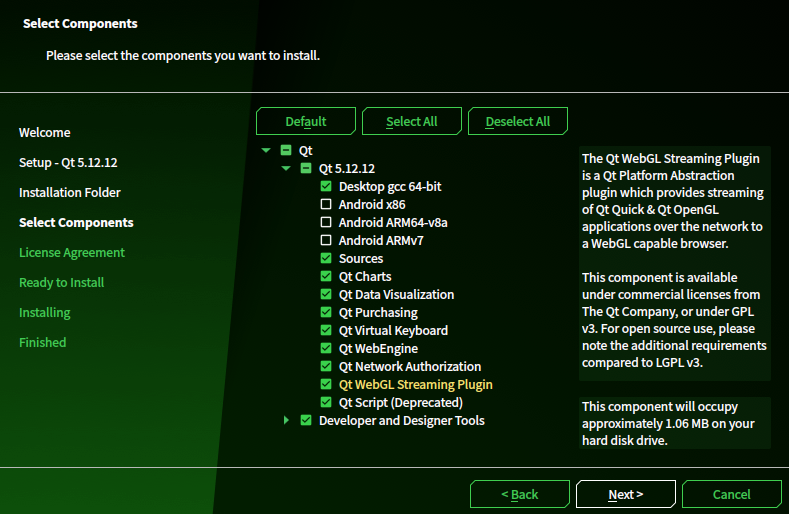This screenshot has height=514, width=789.
Task: Deselect Qt Virtual Keyboard checkbox
Action: pyautogui.click(x=326, y=330)
